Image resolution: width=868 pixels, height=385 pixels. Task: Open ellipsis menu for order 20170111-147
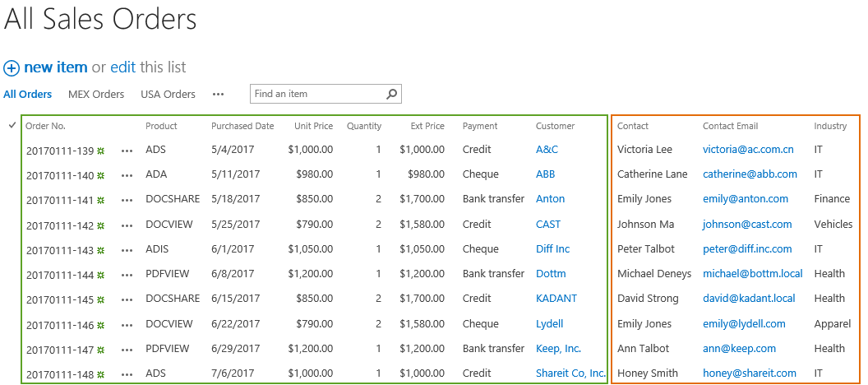point(127,350)
